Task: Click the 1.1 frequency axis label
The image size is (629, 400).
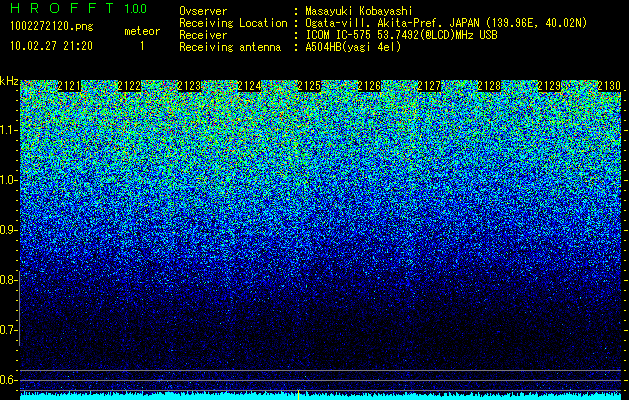Action: pyautogui.click(x=8, y=130)
